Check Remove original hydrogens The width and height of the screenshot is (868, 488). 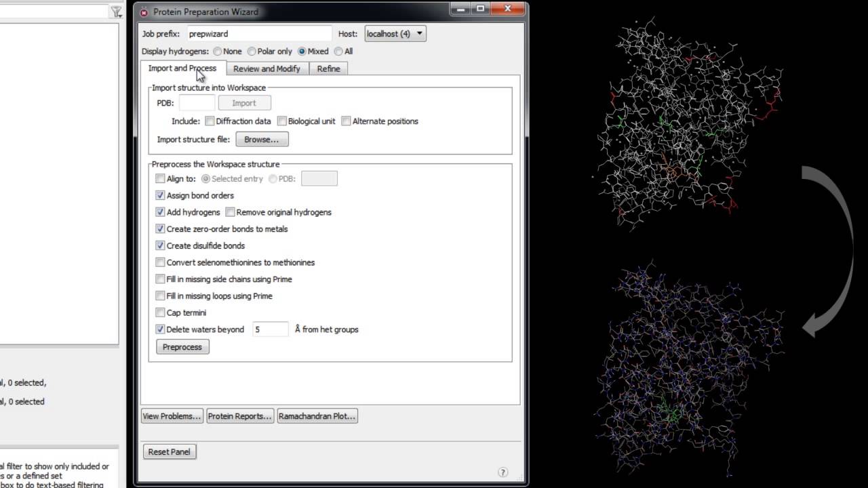231,212
